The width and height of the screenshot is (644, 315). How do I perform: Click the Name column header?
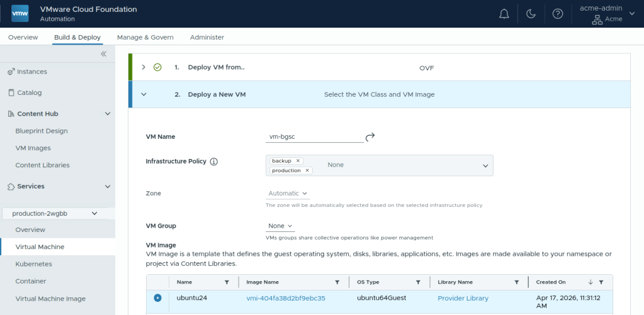(184, 282)
